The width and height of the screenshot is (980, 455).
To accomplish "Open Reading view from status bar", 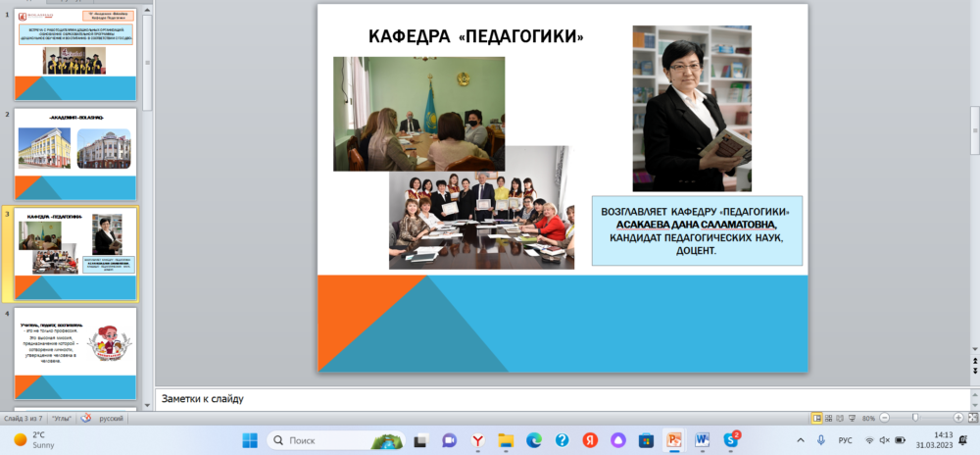I will 840,418.
